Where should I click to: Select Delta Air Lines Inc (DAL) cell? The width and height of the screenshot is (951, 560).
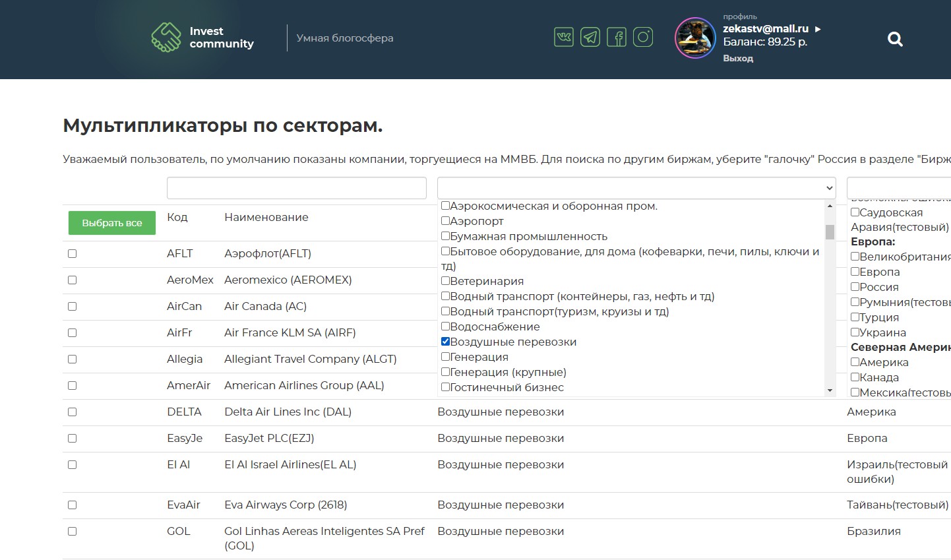pos(288,412)
